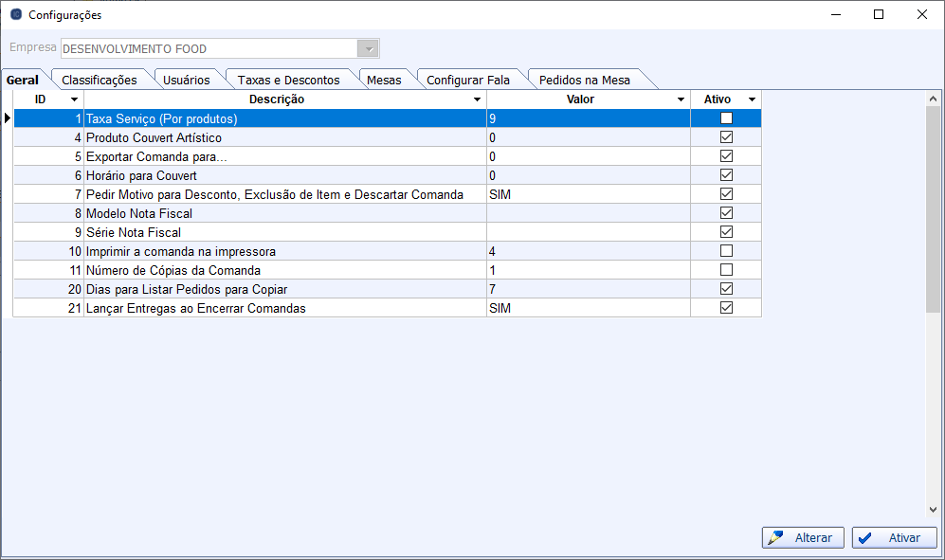Click the pencil icon on the Alterar button
945x560 pixels.
[x=776, y=538]
